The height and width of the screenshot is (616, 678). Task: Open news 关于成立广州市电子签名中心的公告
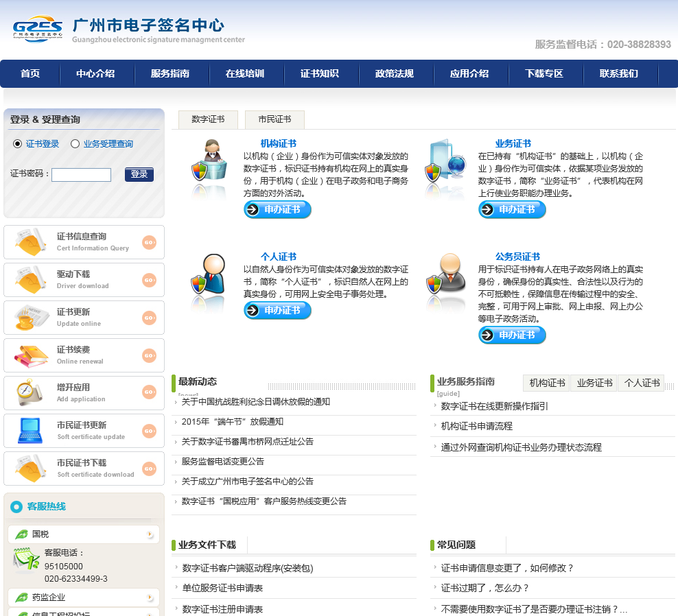(248, 482)
